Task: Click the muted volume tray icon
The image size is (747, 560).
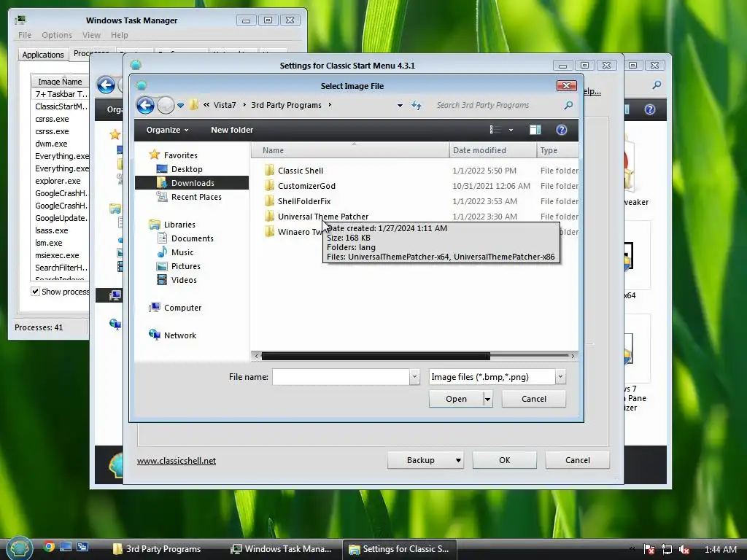Action: [684, 550]
